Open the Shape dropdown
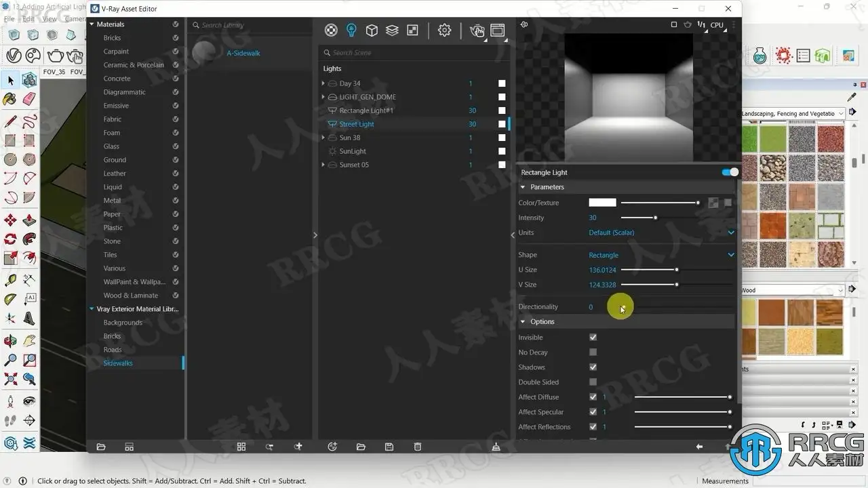Image resolution: width=868 pixels, height=488 pixels. click(x=661, y=255)
